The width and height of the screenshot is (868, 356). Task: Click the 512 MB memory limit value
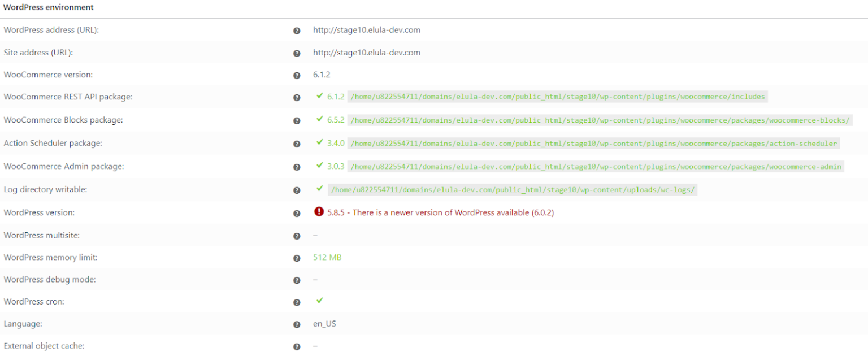(x=327, y=257)
